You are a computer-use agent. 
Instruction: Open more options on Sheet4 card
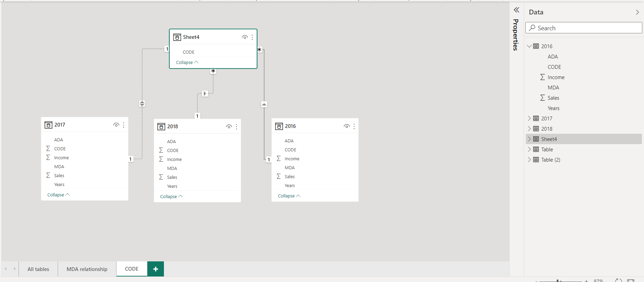252,37
